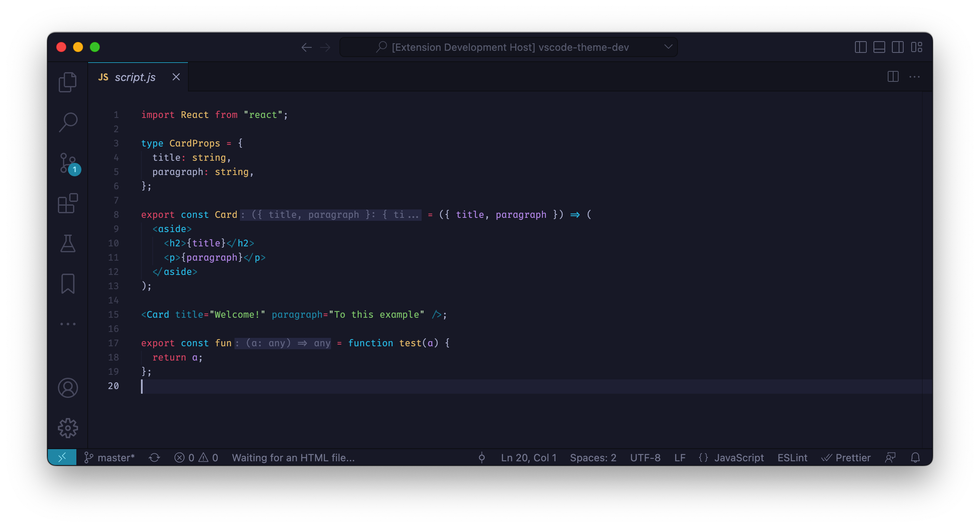The height and width of the screenshot is (528, 980).
Task: Select the script.js editor tab
Action: coord(135,77)
